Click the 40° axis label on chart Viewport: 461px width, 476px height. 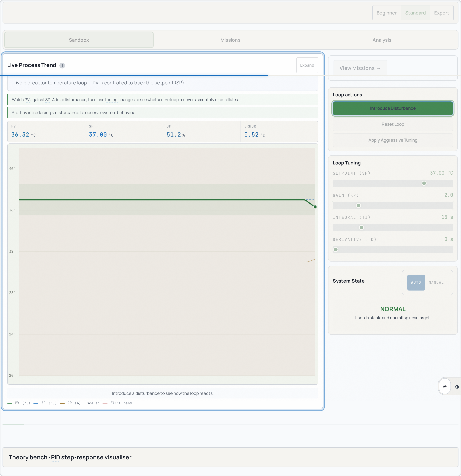click(12, 169)
